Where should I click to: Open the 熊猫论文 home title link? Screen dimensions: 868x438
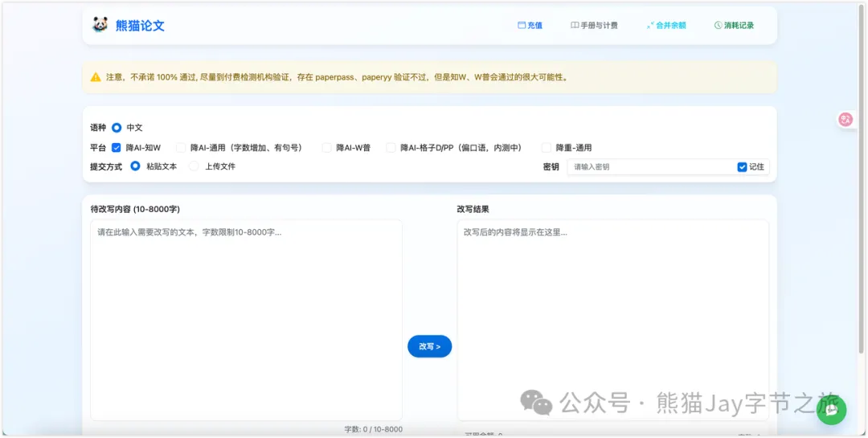coord(140,26)
